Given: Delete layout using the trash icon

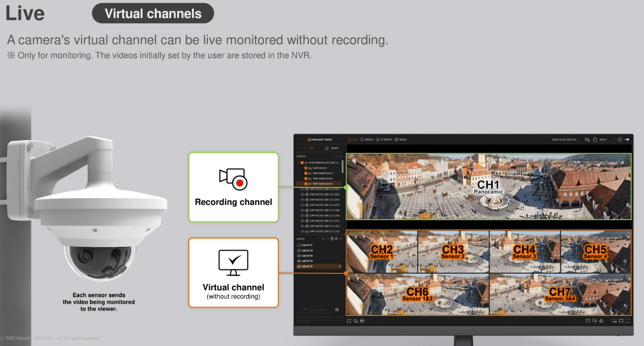Looking at the screenshot, I should pos(336,239).
